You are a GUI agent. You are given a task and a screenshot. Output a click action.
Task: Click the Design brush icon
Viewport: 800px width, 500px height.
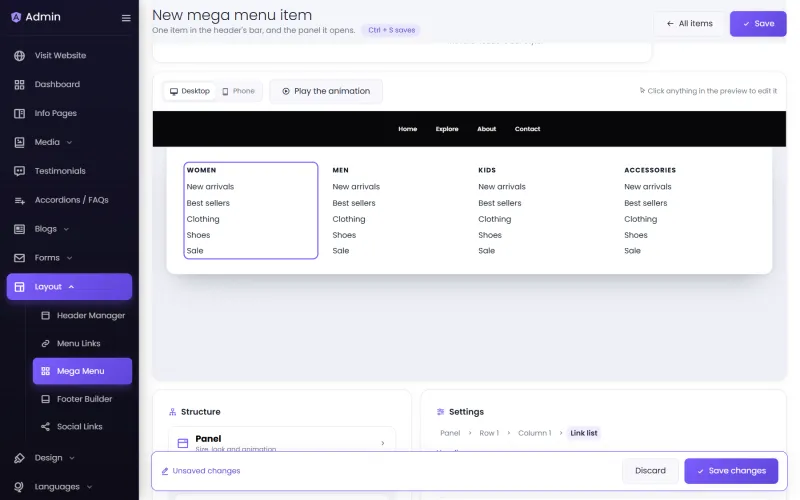19,458
